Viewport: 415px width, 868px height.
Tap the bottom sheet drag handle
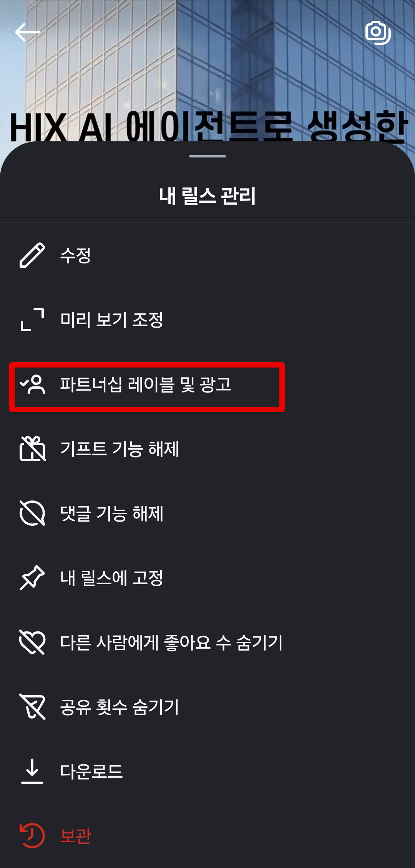click(207, 156)
